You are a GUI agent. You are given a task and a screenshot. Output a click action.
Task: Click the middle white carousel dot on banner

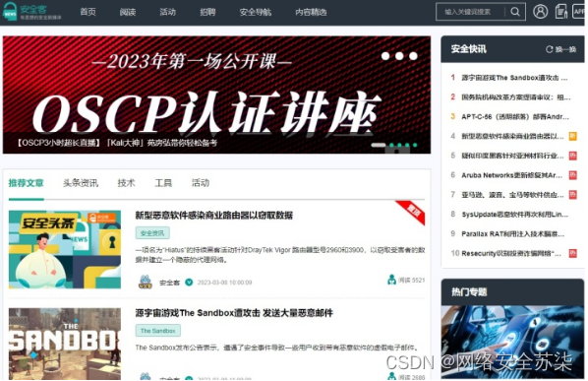pos(399,56)
